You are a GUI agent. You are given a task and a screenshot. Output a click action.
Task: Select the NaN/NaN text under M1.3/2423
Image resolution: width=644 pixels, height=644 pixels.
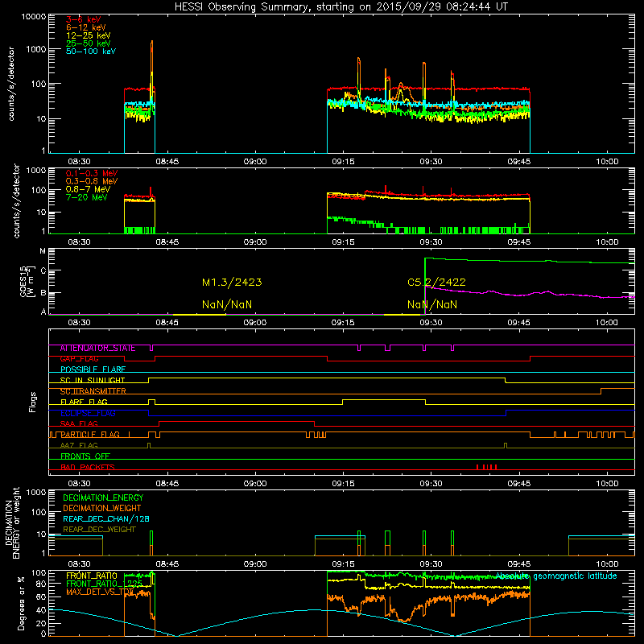tap(227, 304)
